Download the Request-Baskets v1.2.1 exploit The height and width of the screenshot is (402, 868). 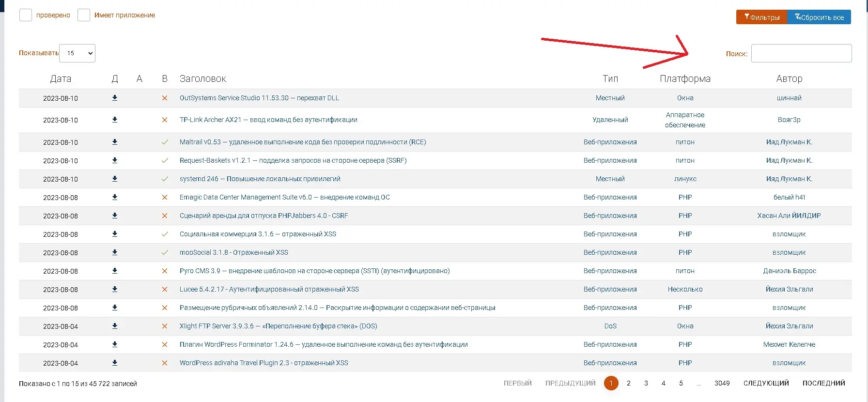115,160
